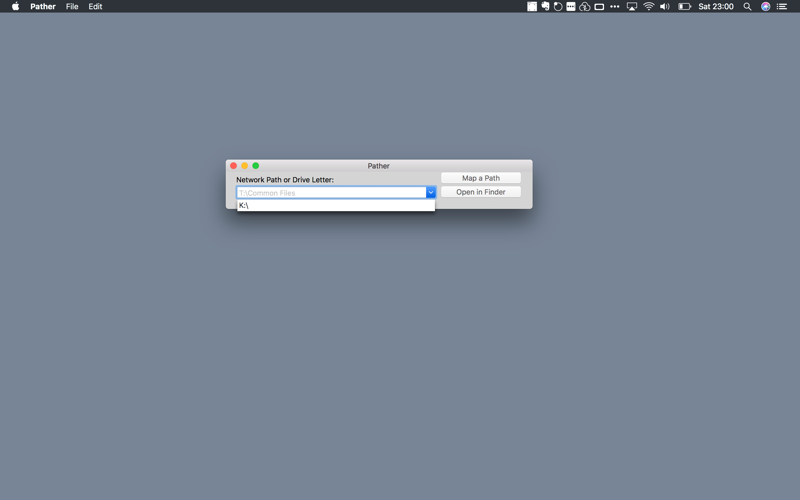The image size is (800, 500).
Task: Minimize Pather window with yellow button
Action: coord(244,166)
